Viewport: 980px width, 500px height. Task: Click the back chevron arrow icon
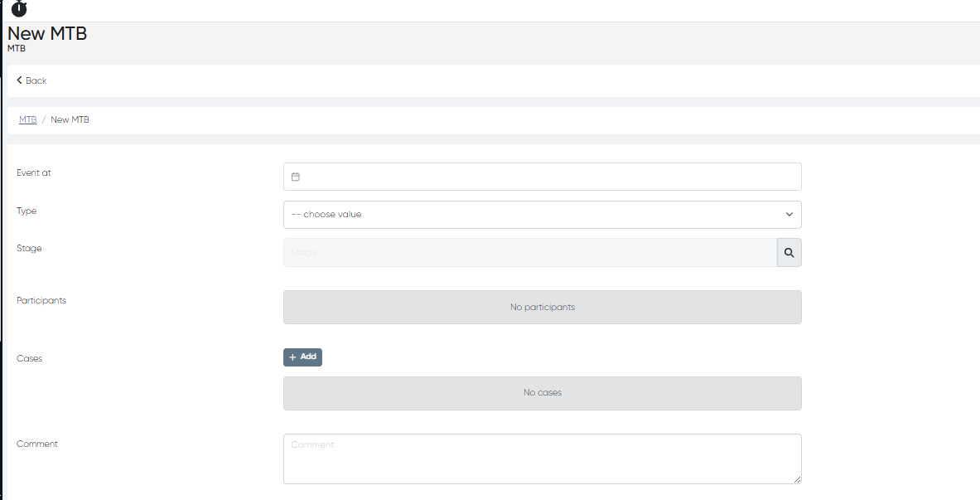(x=19, y=80)
